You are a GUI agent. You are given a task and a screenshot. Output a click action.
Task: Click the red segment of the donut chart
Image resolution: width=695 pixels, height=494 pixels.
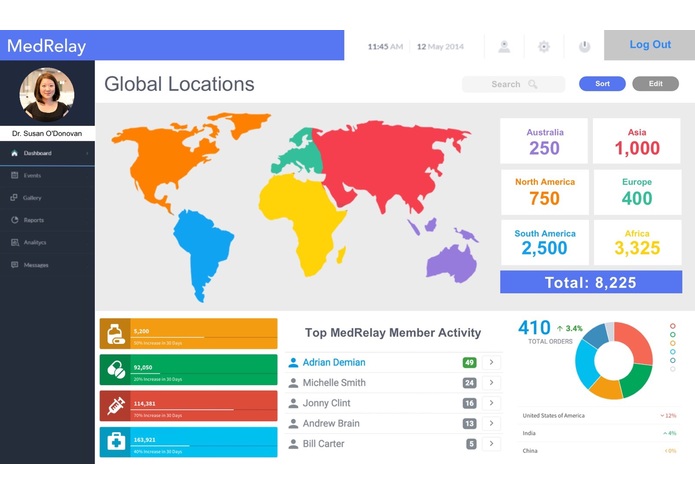(x=636, y=341)
